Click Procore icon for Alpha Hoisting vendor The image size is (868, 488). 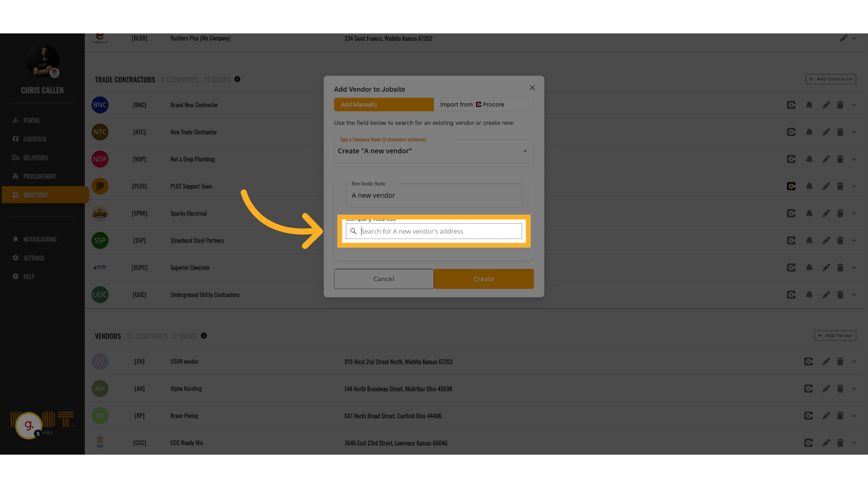808,389
